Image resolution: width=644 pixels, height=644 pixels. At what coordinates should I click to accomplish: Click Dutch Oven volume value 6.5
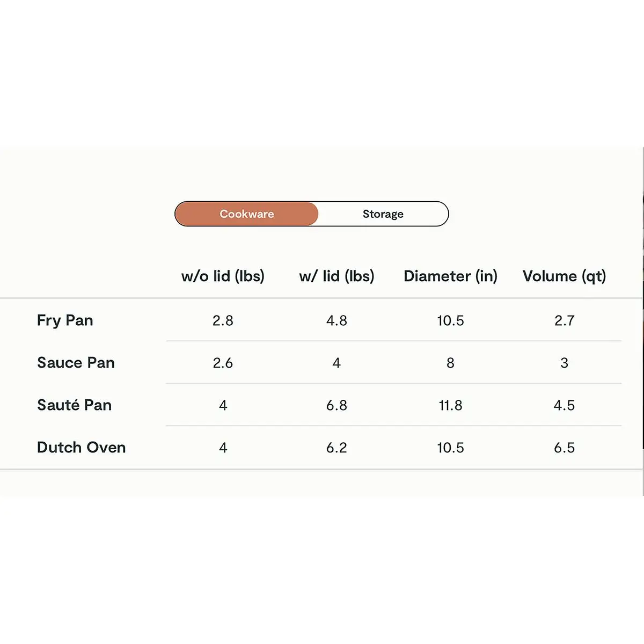coord(564,448)
